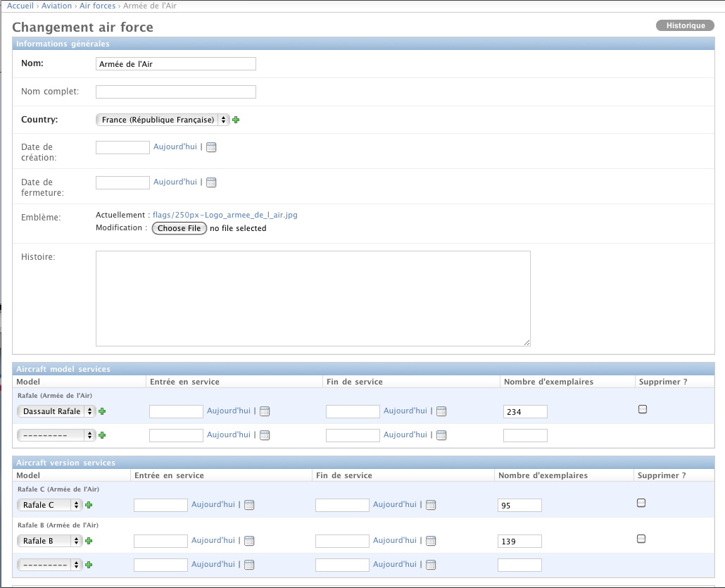Click green plus beside Dassault Rafale dropdown
The image size is (725, 588).
coord(102,411)
